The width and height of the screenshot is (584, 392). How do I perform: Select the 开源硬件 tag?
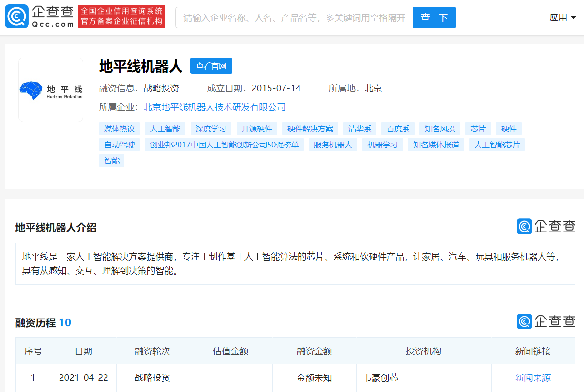tap(257, 129)
